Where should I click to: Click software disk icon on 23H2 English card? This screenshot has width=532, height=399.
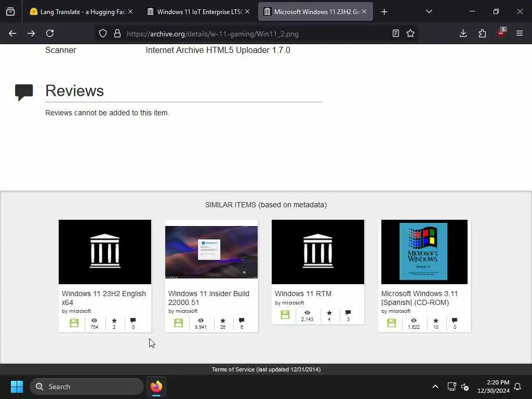pyautogui.click(x=74, y=323)
